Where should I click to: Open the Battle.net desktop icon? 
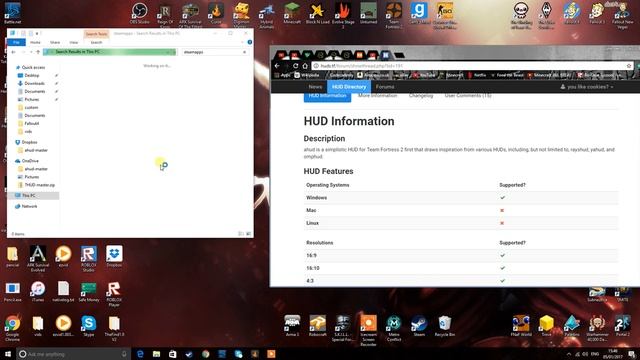(x=12, y=13)
